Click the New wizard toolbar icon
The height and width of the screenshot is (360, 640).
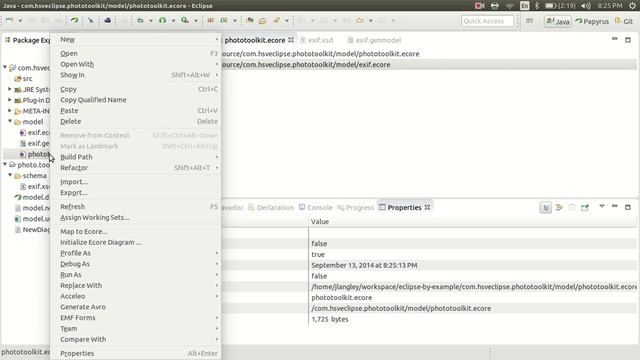click(10, 20)
